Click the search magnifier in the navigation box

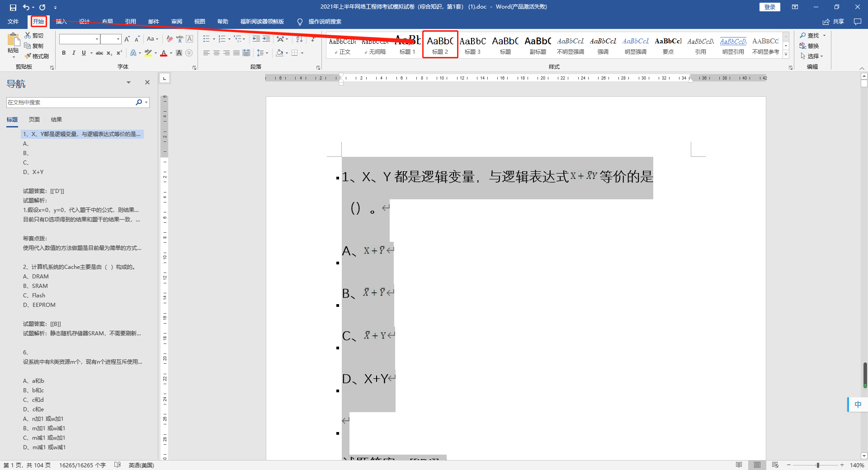coord(139,103)
